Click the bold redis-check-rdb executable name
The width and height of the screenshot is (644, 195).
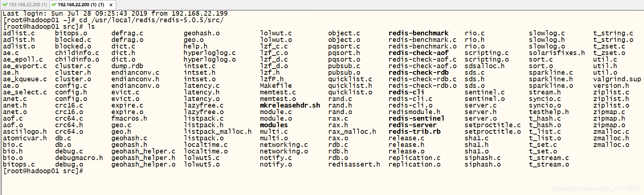pyautogui.click(x=419, y=73)
